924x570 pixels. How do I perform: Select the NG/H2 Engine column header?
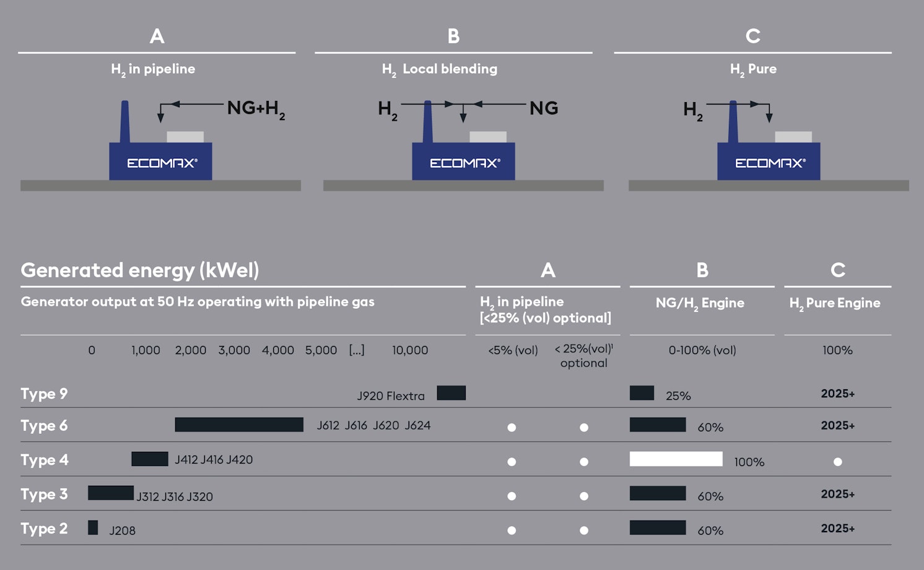(700, 303)
